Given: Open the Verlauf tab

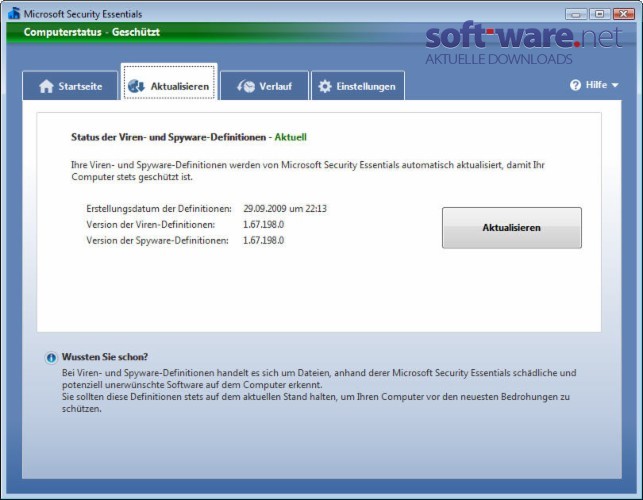Looking at the screenshot, I should pos(264,86).
